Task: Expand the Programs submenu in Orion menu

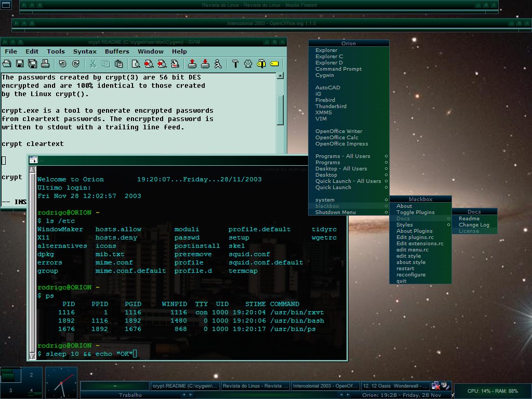Action: (349, 163)
